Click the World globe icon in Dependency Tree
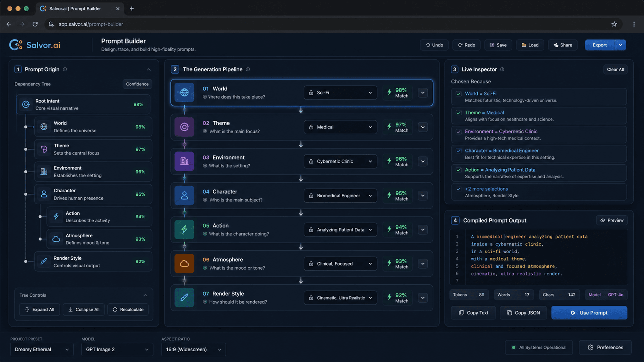This screenshot has height=362, width=644. click(44, 127)
